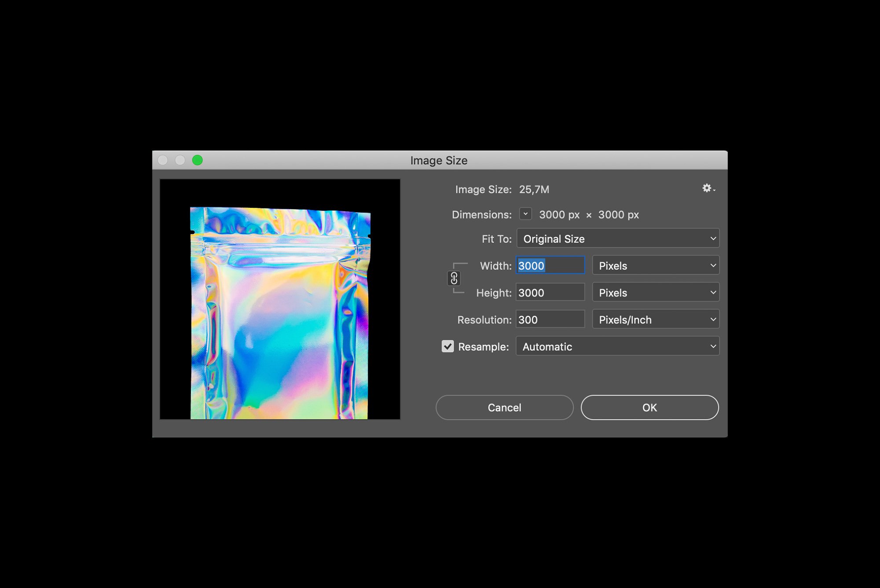Open the Width units Pixels dropdown
880x588 pixels.
(656, 265)
